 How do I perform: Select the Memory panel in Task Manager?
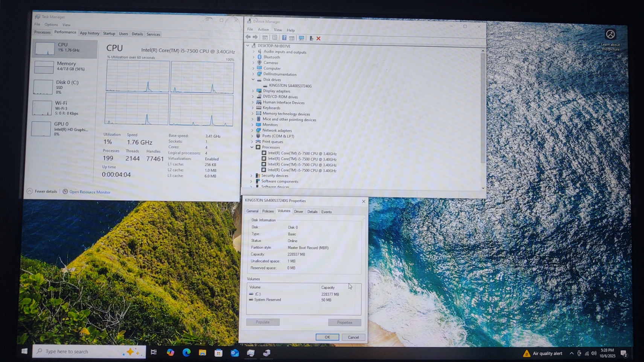click(x=64, y=67)
